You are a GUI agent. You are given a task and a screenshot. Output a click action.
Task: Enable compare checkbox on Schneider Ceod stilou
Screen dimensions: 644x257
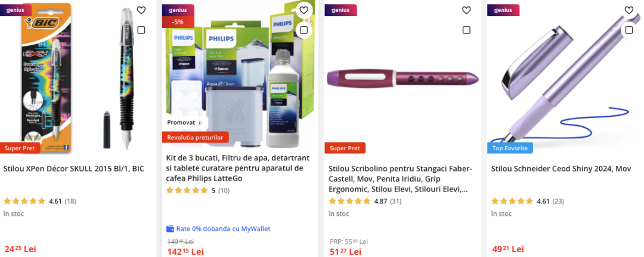[629, 30]
